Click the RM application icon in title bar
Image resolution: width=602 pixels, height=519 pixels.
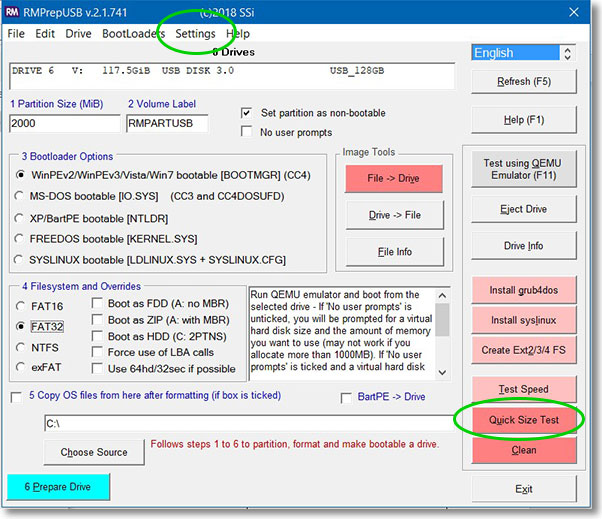12,12
